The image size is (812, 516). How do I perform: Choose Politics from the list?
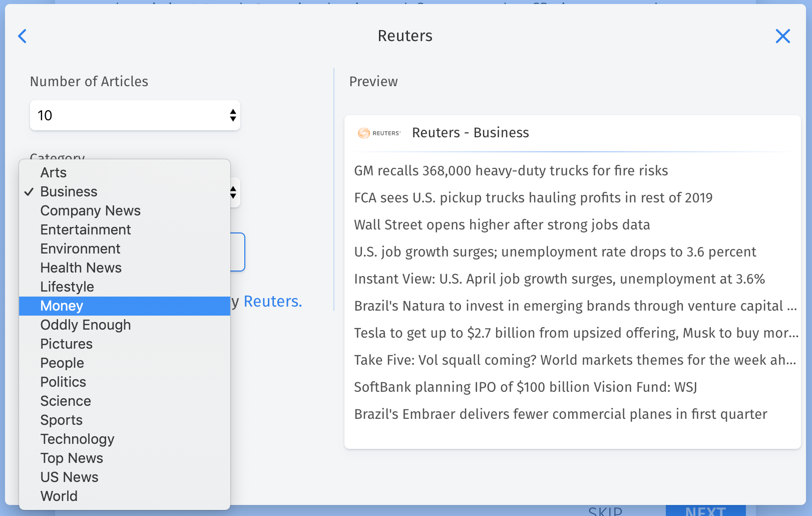tap(125, 382)
